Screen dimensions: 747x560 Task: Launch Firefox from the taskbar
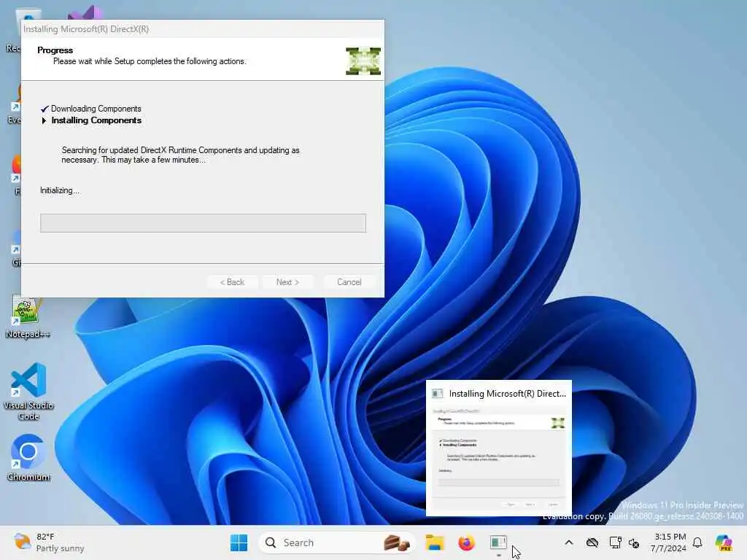(x=466, y=542)
